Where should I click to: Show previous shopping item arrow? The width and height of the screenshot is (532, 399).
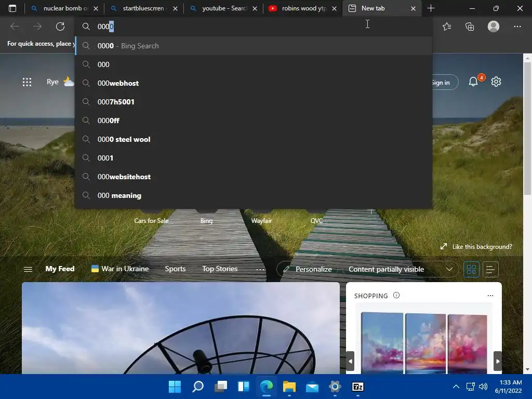pos(351,362)
